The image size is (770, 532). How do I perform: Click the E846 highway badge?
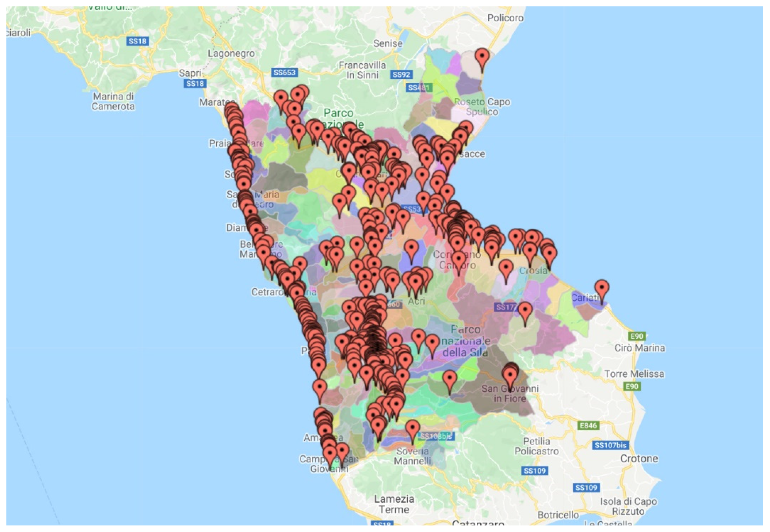point(588,426)
